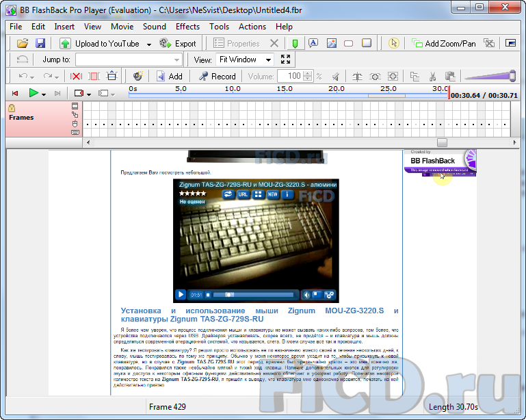Click the red playhead marker on timeline
The image size is (526, 420).
(x=449, y=92)
